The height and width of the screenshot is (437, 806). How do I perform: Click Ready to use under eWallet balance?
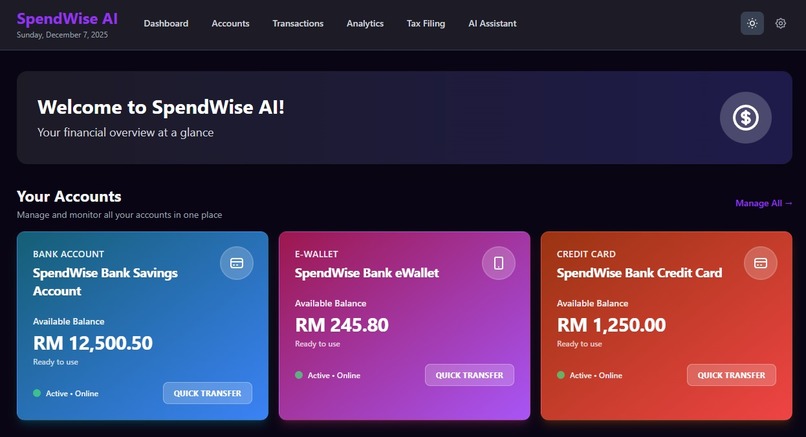[318, 344]
